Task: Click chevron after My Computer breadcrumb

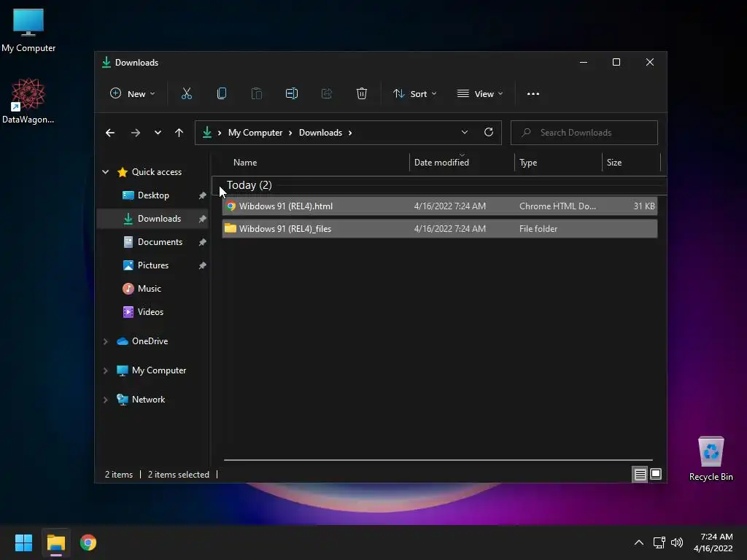Action: [x=290, y=133]
